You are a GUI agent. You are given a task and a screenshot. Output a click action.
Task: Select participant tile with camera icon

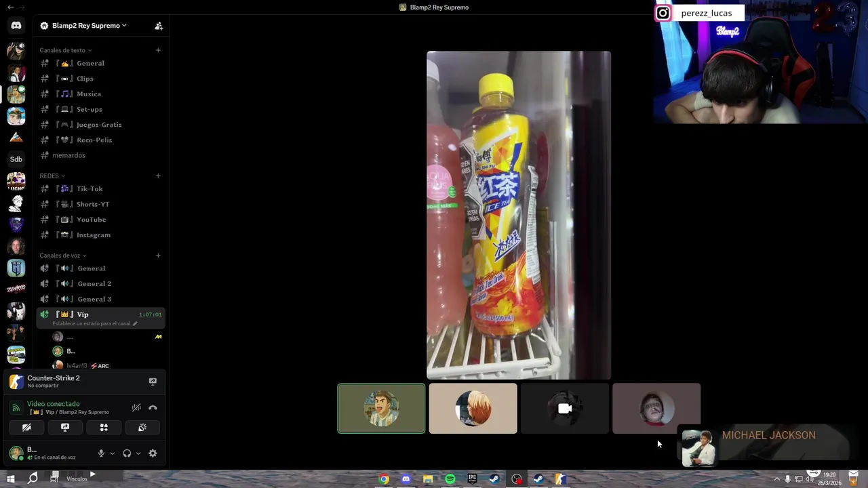(x=564, y=408)
